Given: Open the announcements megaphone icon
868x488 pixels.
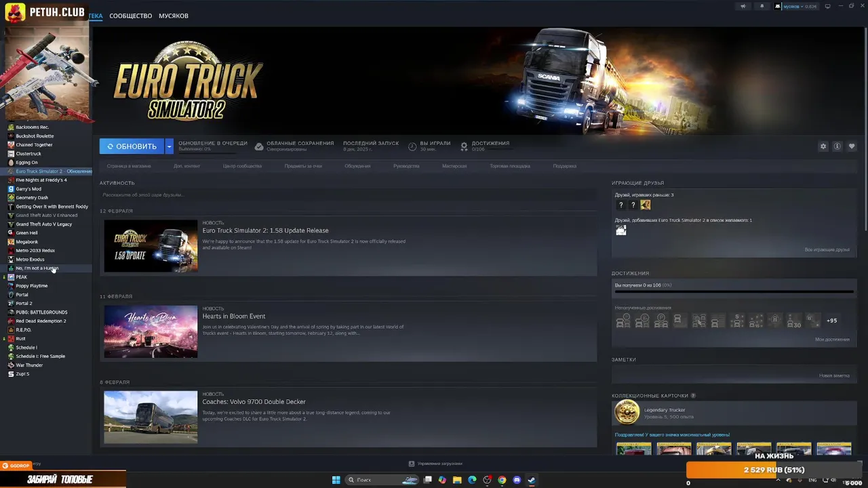Looking at the screenshot, I should (743, 6).
